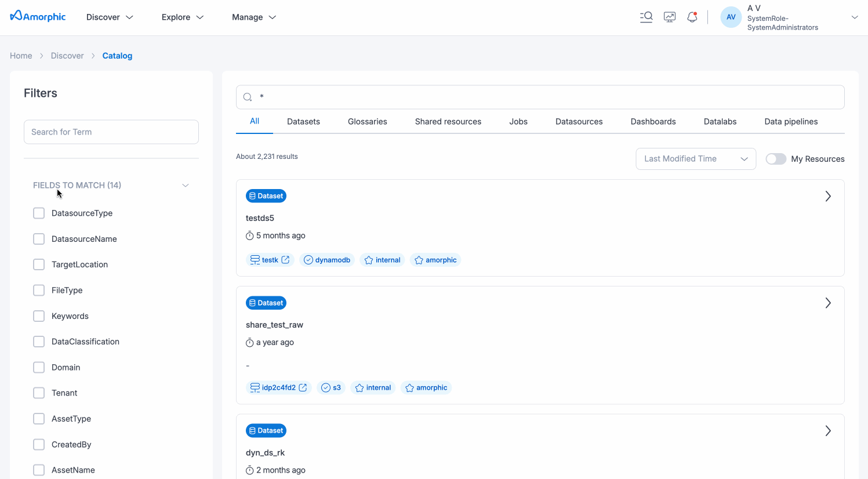Expand the Manage menu

pyautogui.click(x=253, y=17)
